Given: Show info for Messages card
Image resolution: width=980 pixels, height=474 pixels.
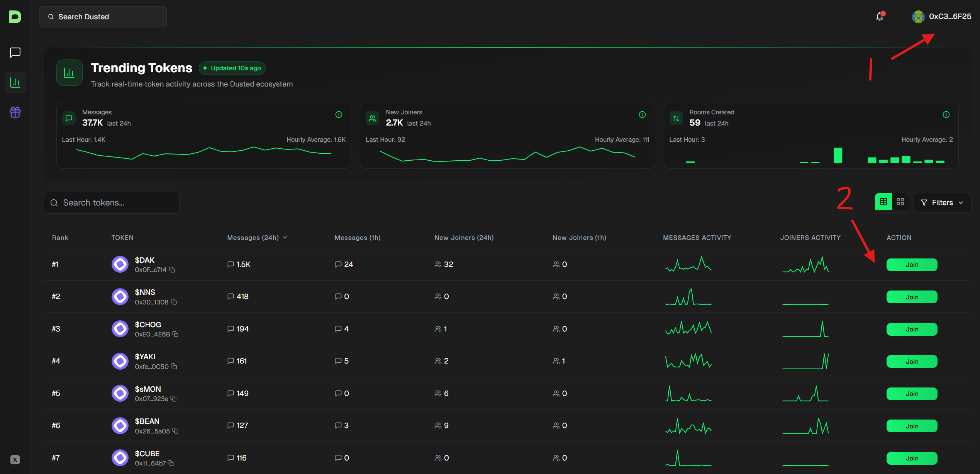Looking at the screenshot, I should coord(339,114).
